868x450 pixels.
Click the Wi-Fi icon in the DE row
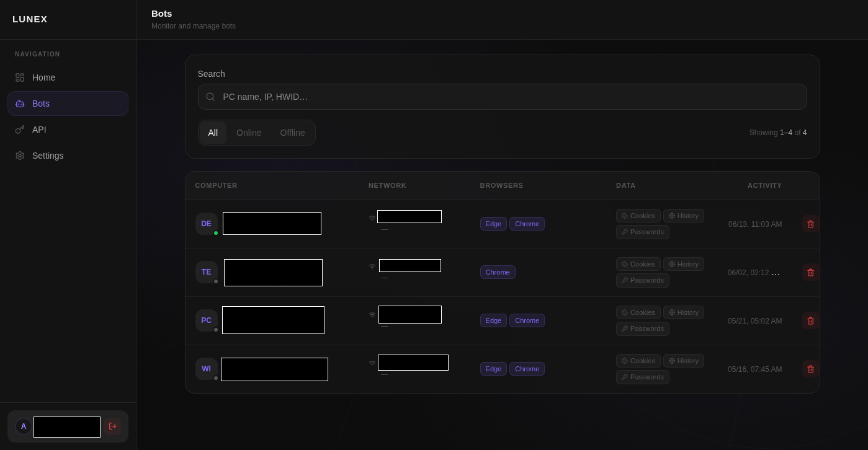[x=372, y=218]
